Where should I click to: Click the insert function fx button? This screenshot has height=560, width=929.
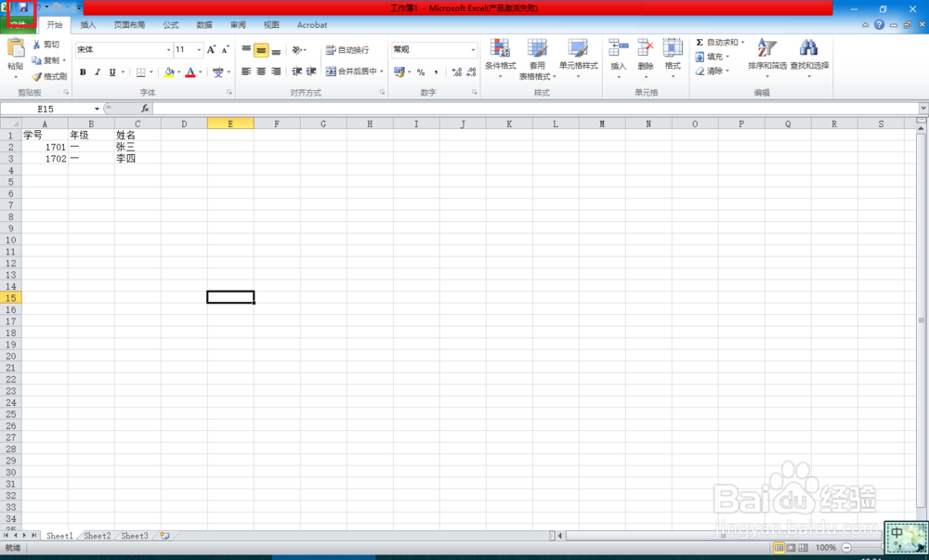click(145, 109)
